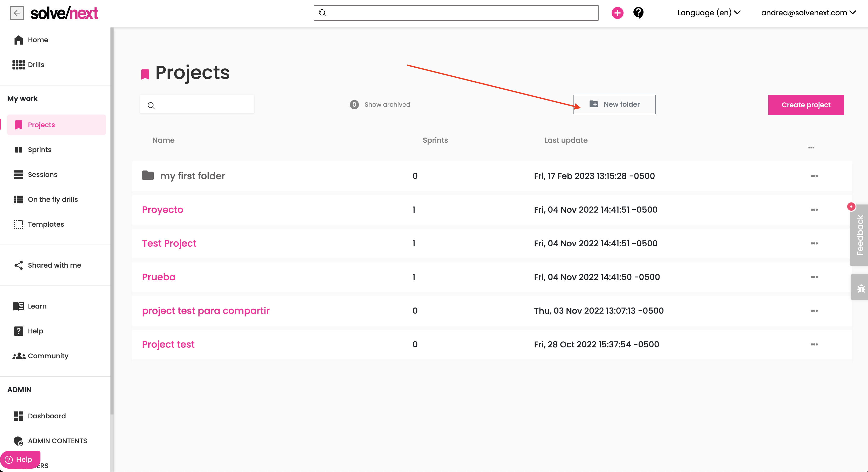This screenshot has width=868, height=472.
Task: Go to Sprints in sidebar
Action: tap(39, 149)
